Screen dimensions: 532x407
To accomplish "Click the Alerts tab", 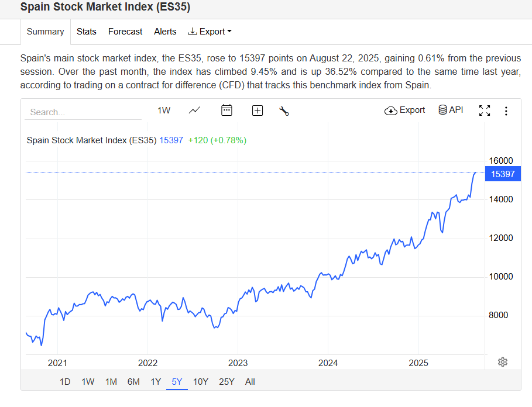I will tap(165, 32).
